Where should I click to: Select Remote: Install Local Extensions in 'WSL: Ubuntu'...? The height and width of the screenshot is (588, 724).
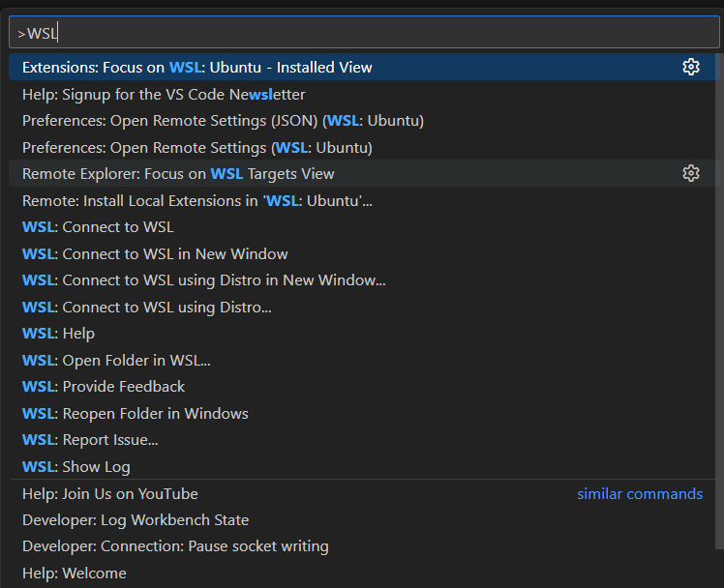coord(364,200)
